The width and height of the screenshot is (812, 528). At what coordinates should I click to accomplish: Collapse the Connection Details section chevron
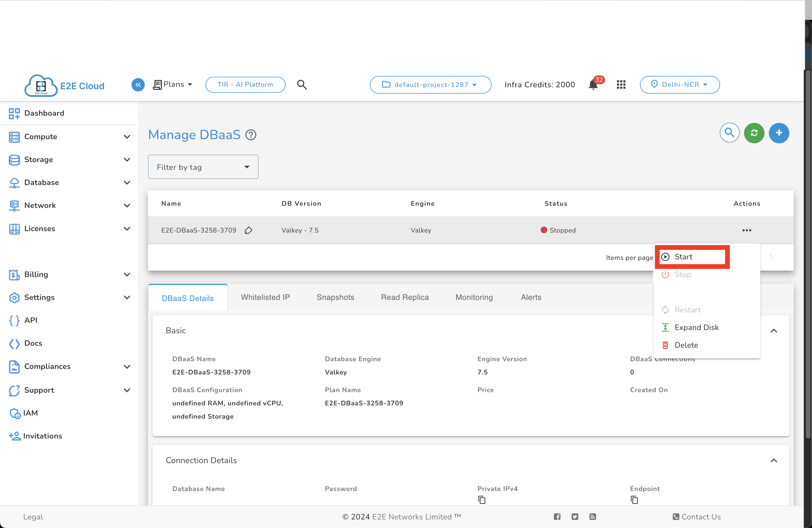pos(774,460)
